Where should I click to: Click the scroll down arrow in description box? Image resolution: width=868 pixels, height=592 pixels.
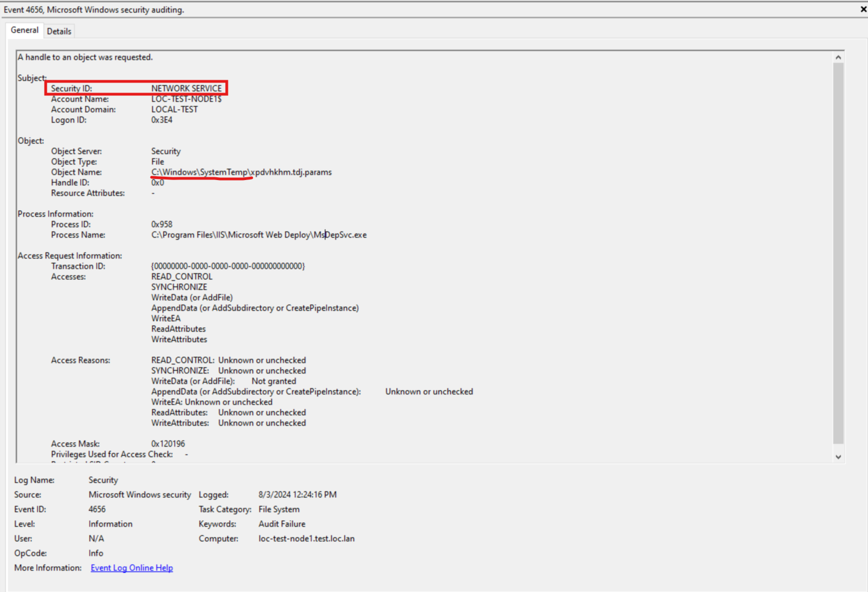point(838,457)
